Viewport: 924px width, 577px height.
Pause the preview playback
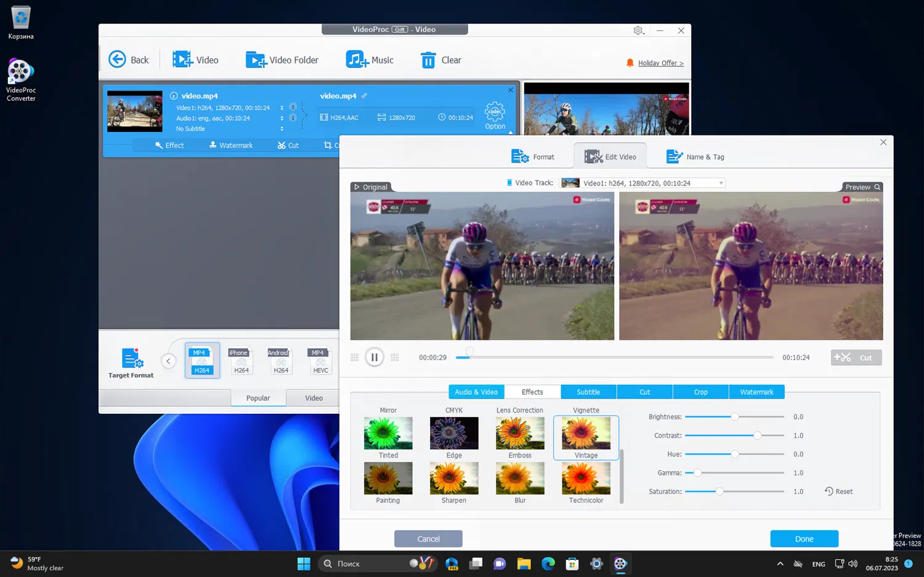pos(374,357)
